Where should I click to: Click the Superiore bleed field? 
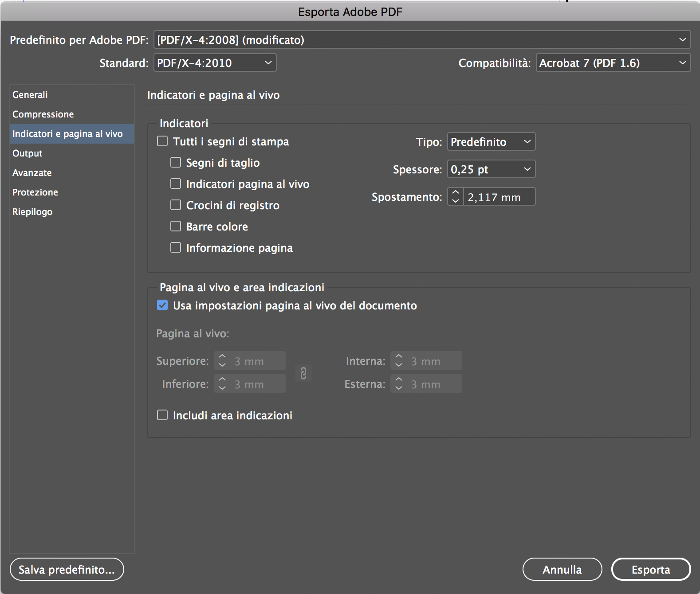(258, 361)
